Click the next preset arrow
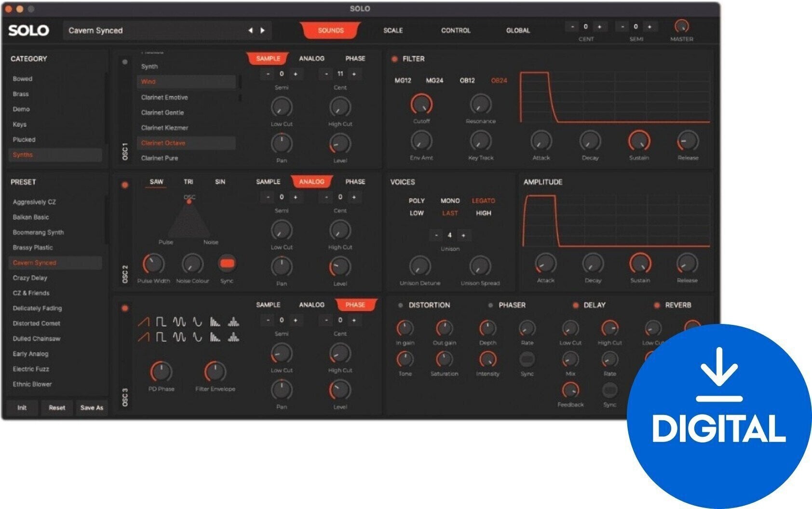The width and height of the screenshot is (812, 509). coord(263,30)
